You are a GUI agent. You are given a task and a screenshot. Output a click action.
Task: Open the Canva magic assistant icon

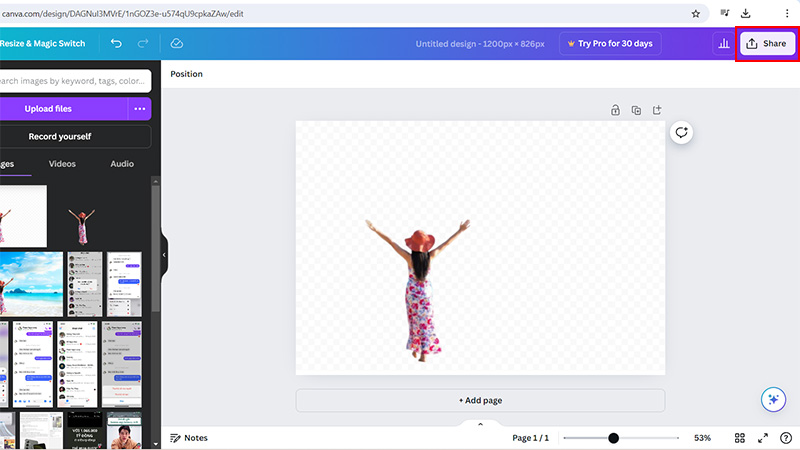point(773,399)
